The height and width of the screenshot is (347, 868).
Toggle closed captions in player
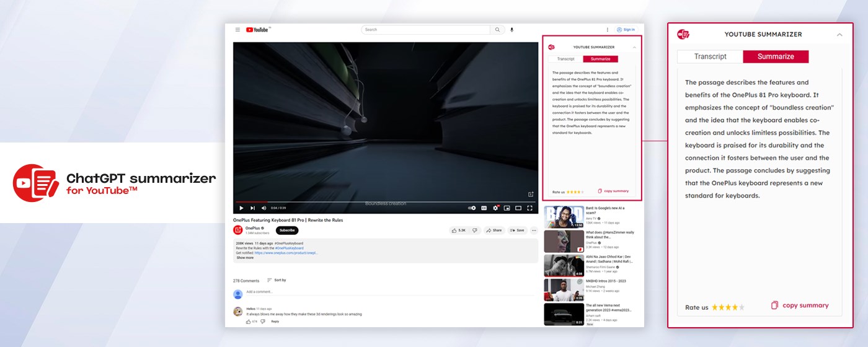pos(484,208)
